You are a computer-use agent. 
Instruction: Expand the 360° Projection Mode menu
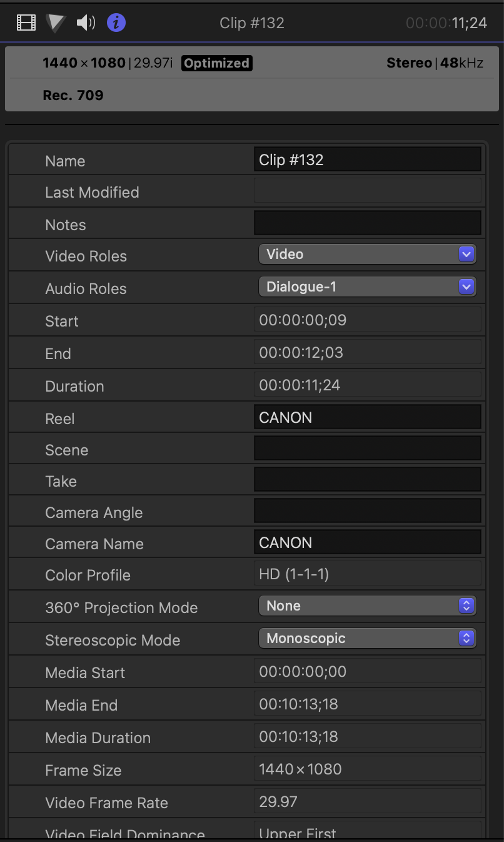click(x=367, y=606)
